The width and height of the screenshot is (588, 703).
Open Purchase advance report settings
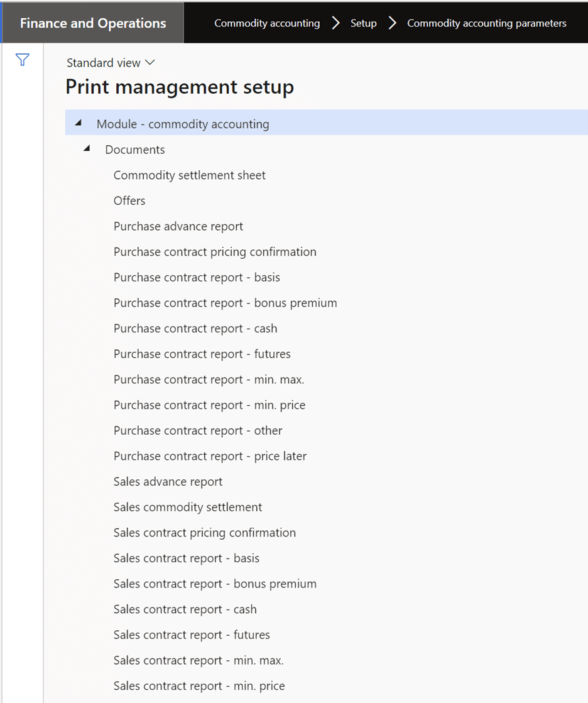coord(178,226)
